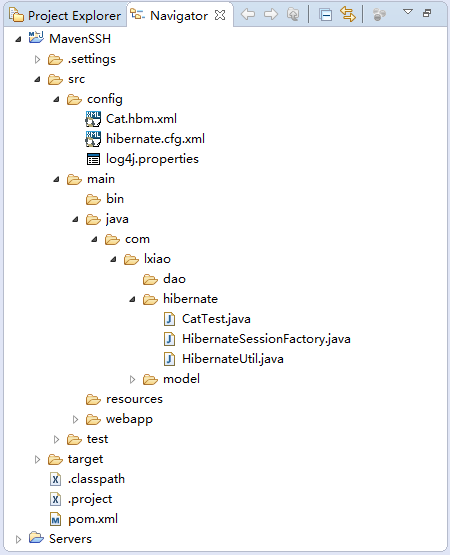Switch to the Project Explorer tab
This screenshot has height=555, width=450.
coord(65,16)
